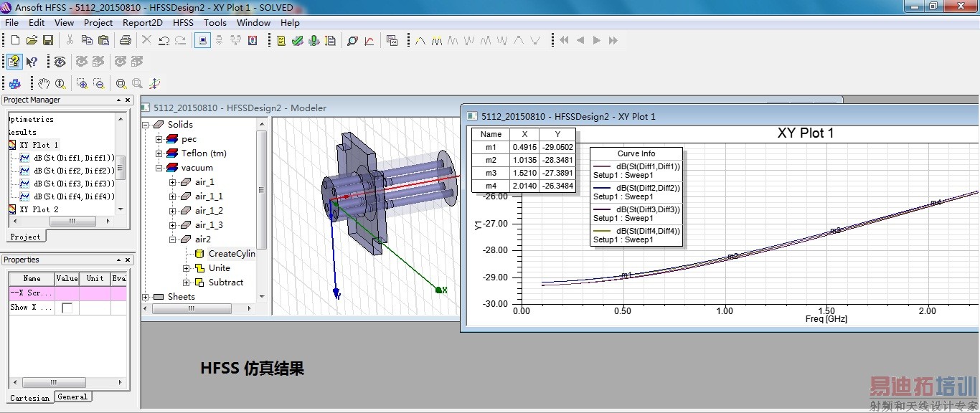Select the CreateCylinder operation in tree

[231, 254]
